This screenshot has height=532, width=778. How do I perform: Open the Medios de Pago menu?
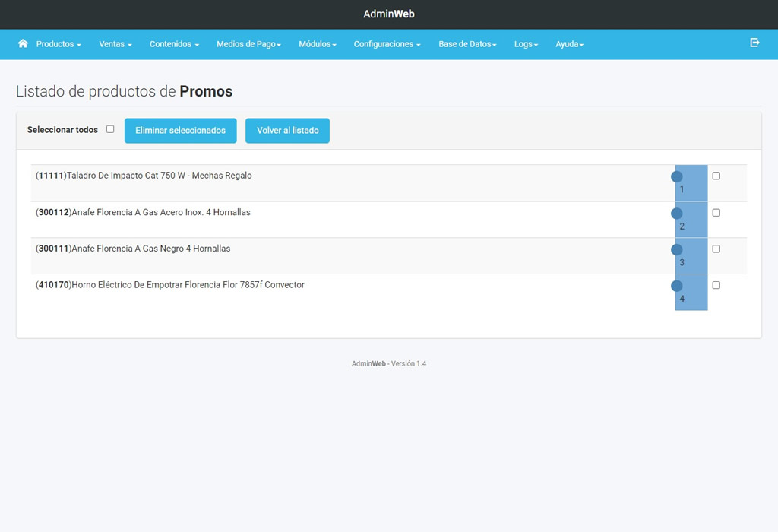click(x=248, y=44)
